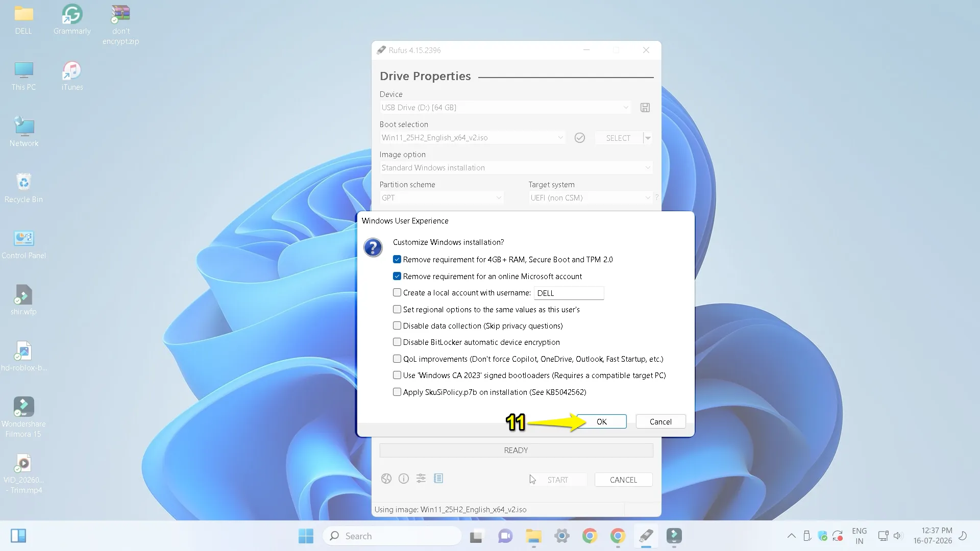Enable Disable BitLocker automatic device encryption
980x551 pixels.
pos(397,342)
